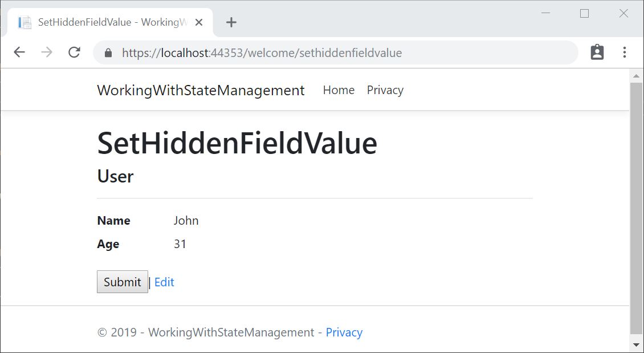This screenshot has height=353, width=644.
Task: Open the Home navigation item
Action: pyautogui.click(x=339, y=90)
